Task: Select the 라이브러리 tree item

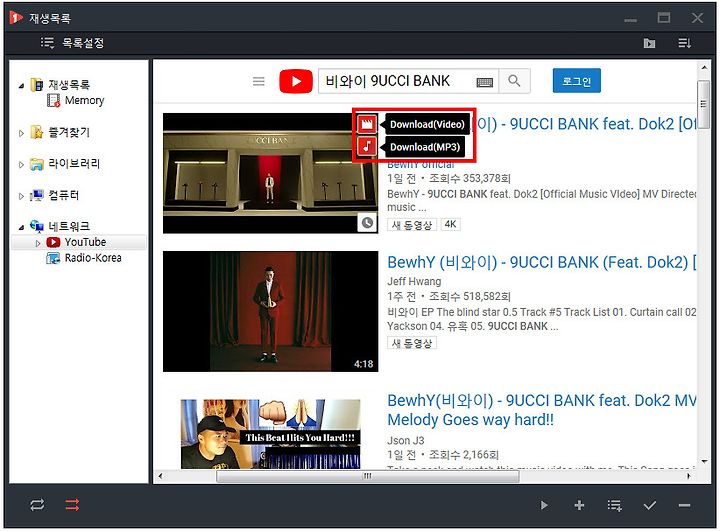Action: [74, 164]
